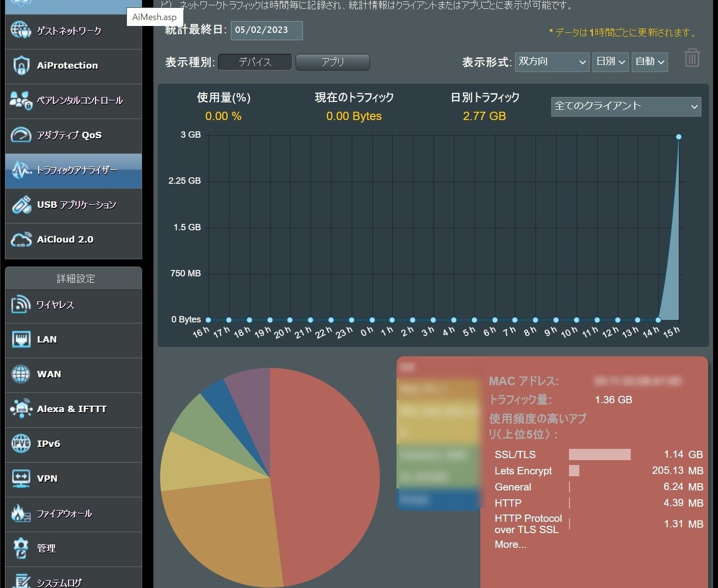Open the 双方向 direction dropdown
The image size is (718, 588).
552,62
